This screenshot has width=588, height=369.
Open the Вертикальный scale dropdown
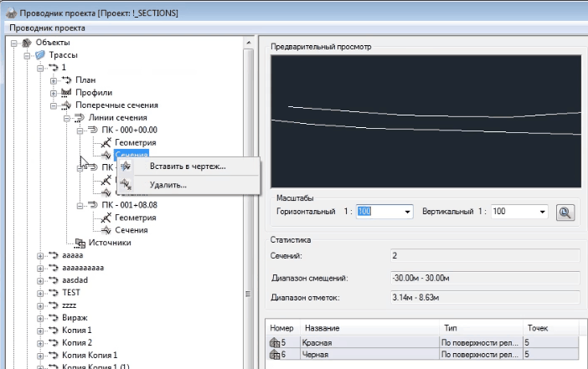543,213
